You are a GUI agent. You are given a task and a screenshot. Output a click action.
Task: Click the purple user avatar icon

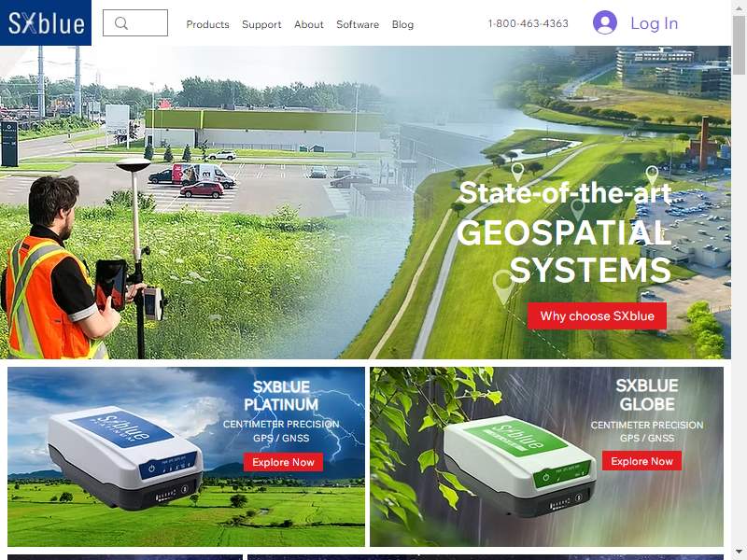pyautogui.click(x=604, y=22)
